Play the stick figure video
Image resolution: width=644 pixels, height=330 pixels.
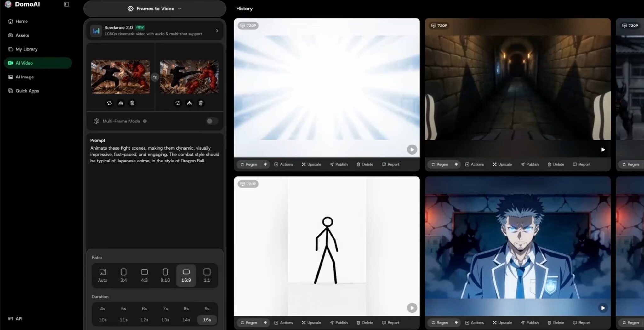click(412, 308)
